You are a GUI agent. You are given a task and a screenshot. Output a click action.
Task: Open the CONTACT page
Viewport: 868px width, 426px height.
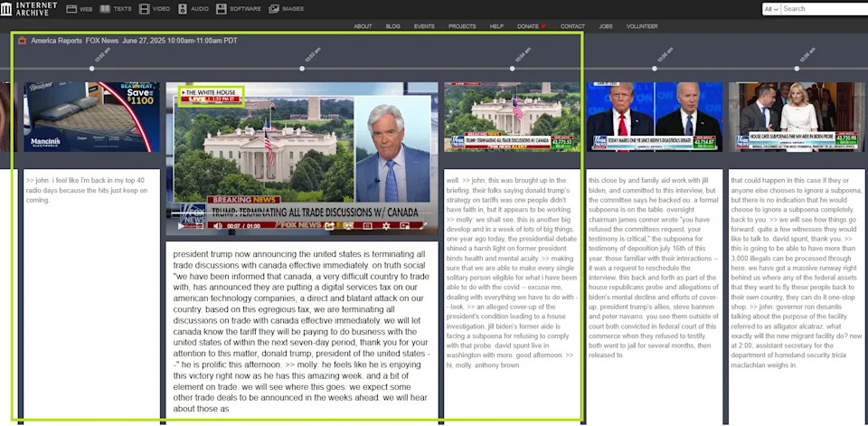[572, 26]
